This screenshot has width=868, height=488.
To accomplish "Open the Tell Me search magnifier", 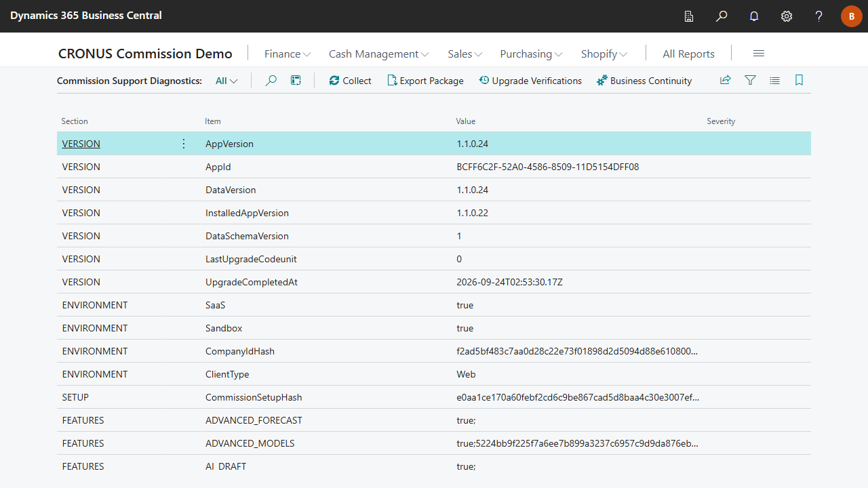I will [x=722, y=16].
